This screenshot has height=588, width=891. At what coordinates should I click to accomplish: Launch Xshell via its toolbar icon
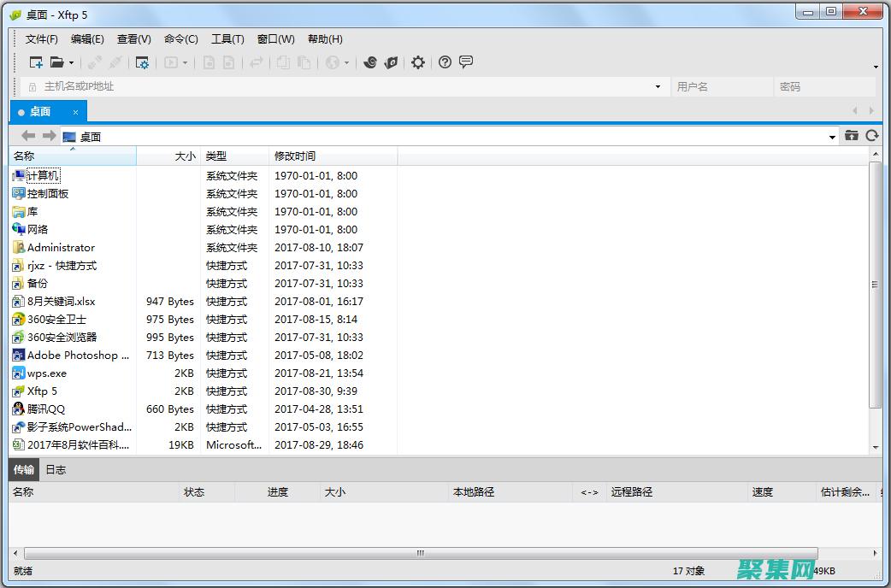pyautogui.click(x=371, y=62)
